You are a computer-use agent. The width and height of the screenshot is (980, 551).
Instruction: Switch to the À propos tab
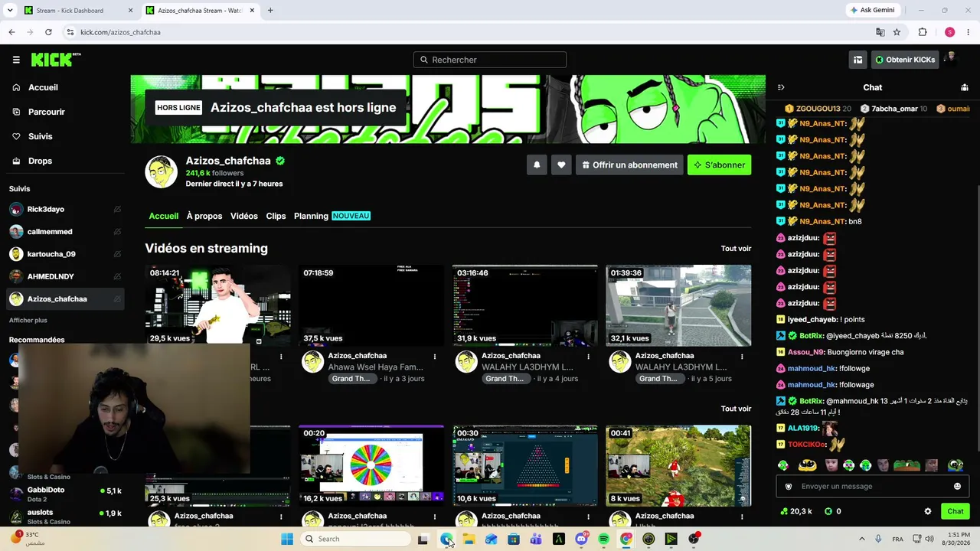(204, 216)
